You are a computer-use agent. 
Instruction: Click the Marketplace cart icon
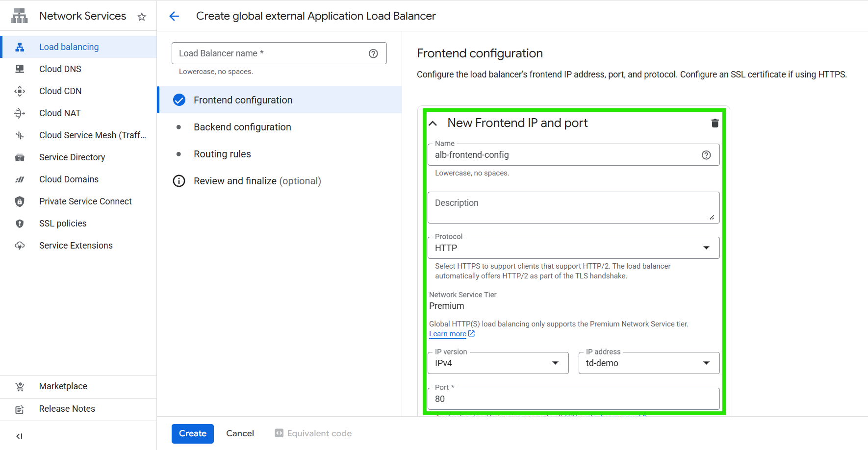click(x=20, y=386)
